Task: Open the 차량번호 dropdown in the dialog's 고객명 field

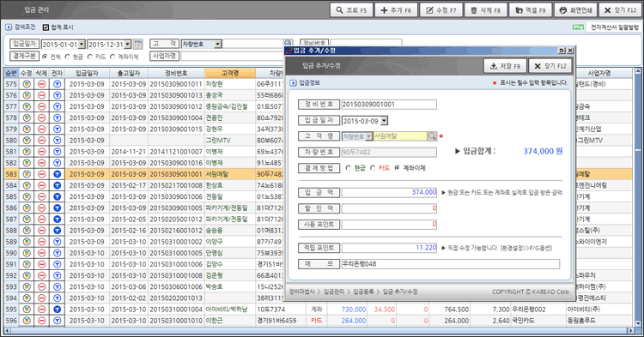Action: [369, 136]
